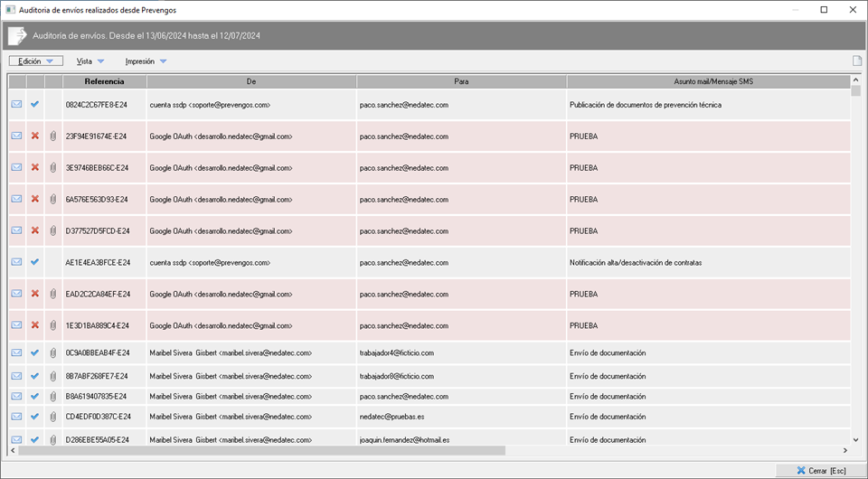Click the Asunto mail/Mensaje SMS column header
Viewport: 868px width, 479px height.
[712, 82]
